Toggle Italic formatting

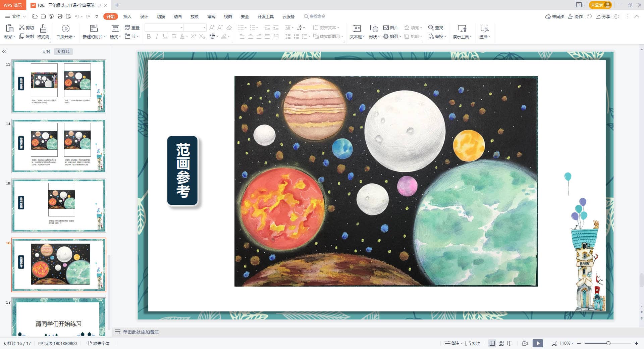click(x=157, y=36)
